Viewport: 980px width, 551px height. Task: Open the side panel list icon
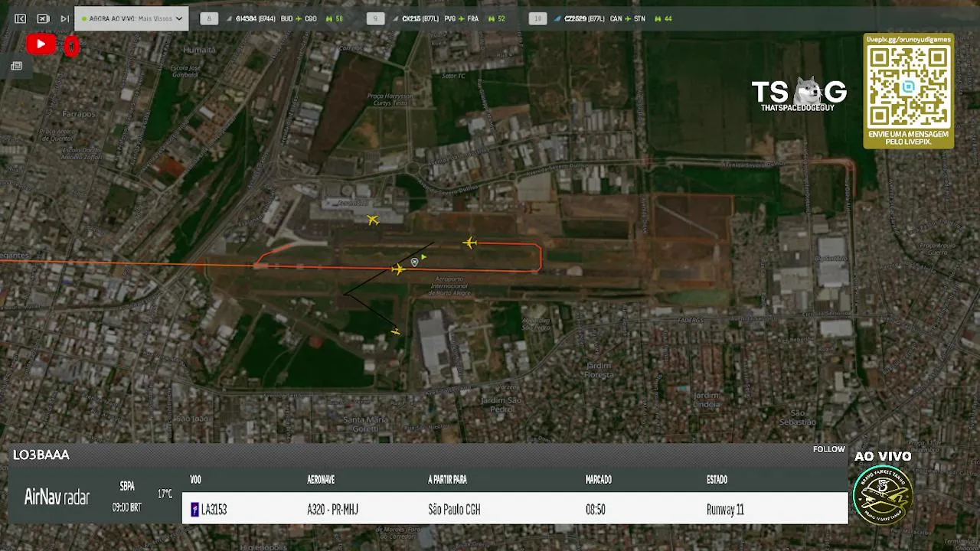tap(16, 67)
